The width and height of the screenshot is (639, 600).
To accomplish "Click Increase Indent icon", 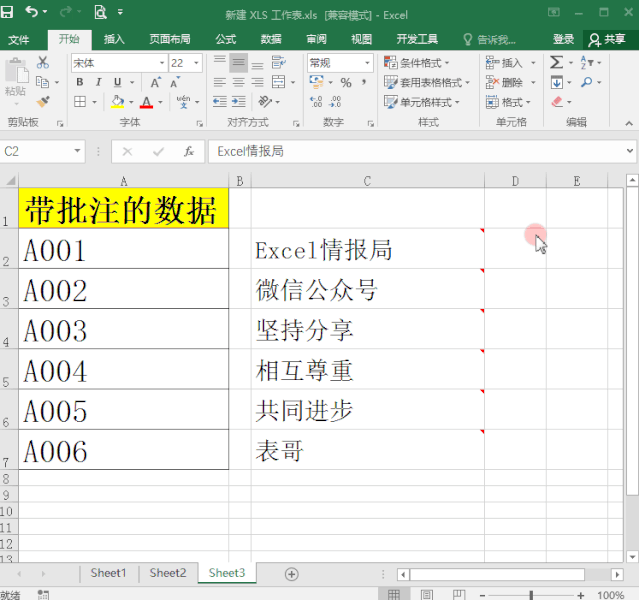I will click(x=238, y=101).
